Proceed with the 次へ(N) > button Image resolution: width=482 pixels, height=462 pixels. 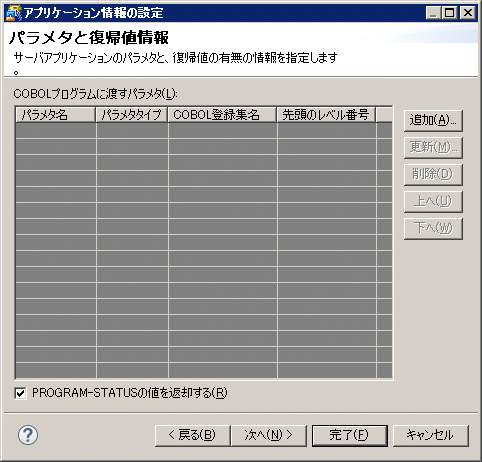[x=269, y=435]
